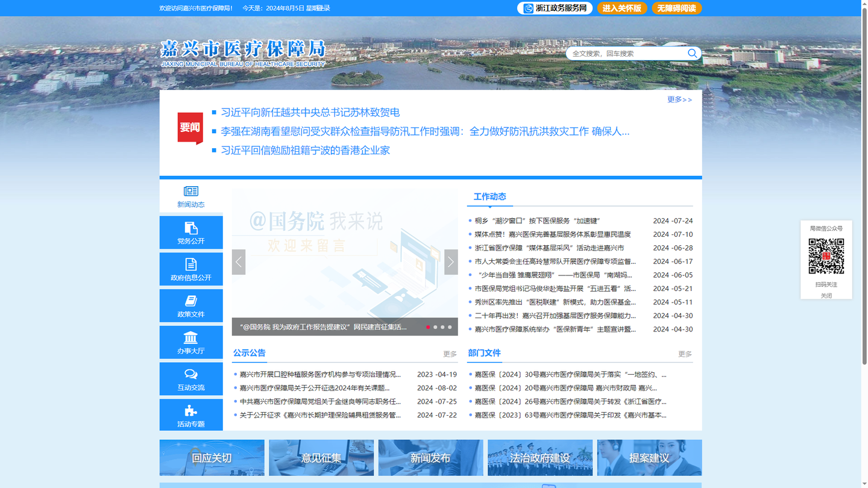The image size is (868, 488).
Task: Select the third carousel dot
Action: (442, 327)
